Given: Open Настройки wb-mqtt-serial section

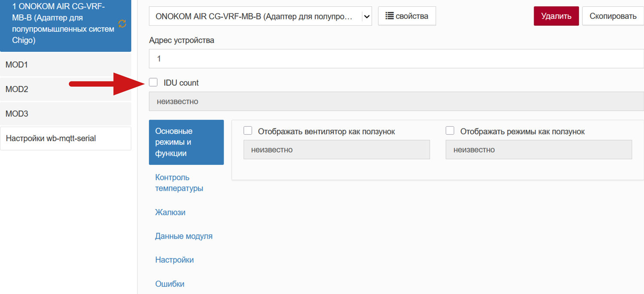Looking at the screenshot, I should (x=65, y=138).
